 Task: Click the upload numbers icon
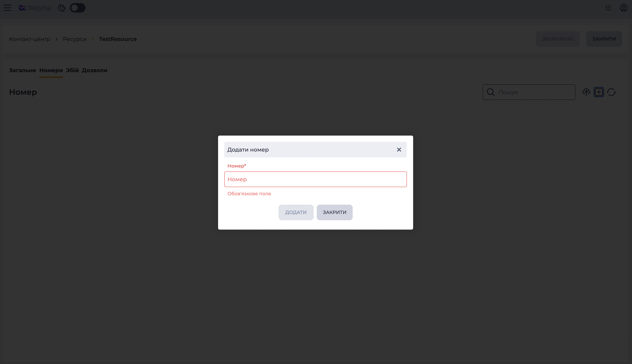click(586, 92)
